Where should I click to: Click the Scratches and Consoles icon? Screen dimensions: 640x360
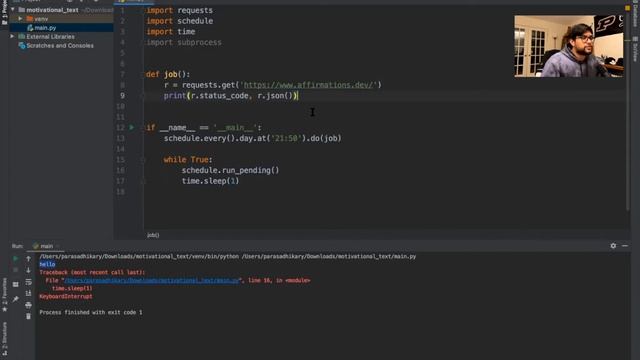point(22,46)
